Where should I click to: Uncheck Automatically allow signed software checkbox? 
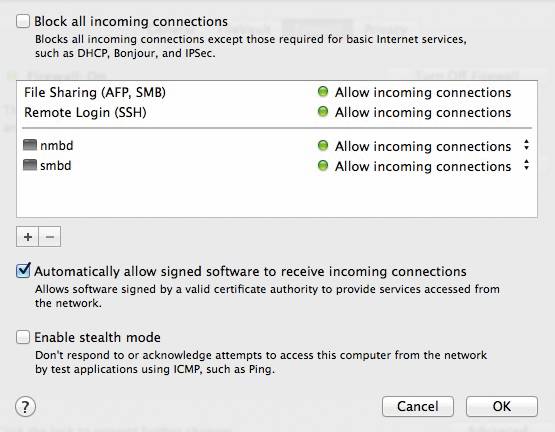pos(23,271)
